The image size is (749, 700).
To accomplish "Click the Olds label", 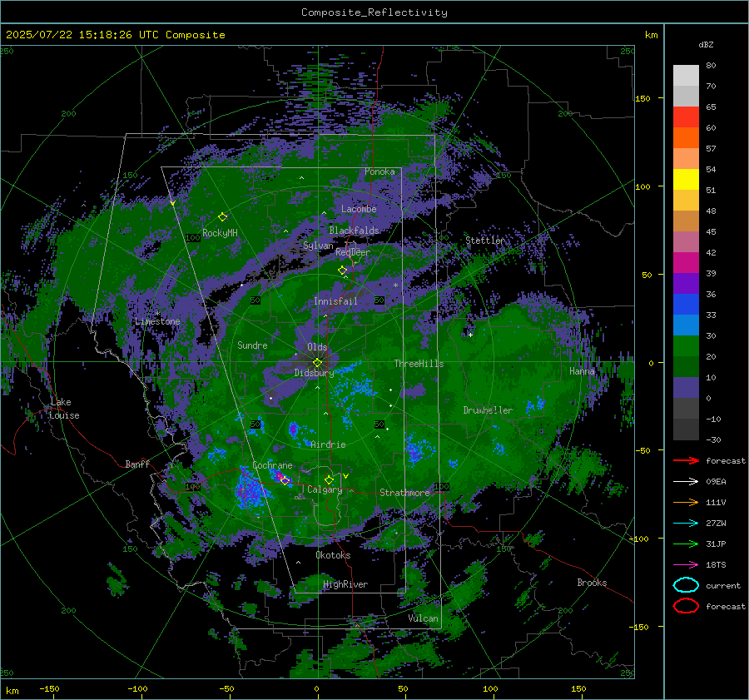I will 317,347.
